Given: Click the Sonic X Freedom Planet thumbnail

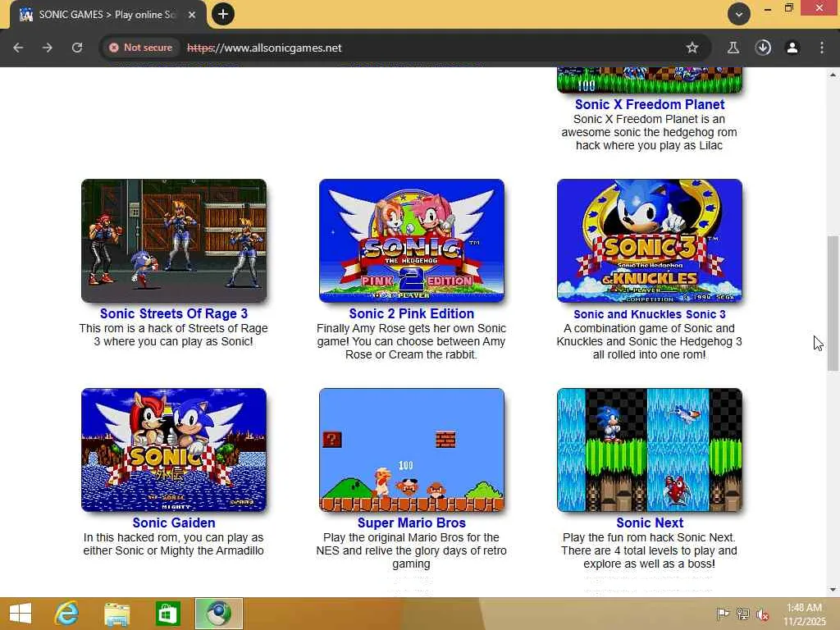Looking at the screenshot, I should 650,80.
